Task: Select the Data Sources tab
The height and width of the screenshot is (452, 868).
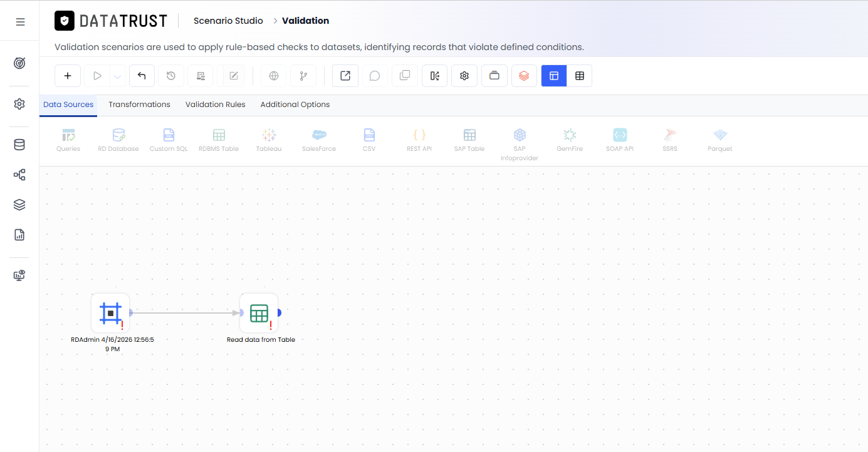Action: [x=68, y=105]
